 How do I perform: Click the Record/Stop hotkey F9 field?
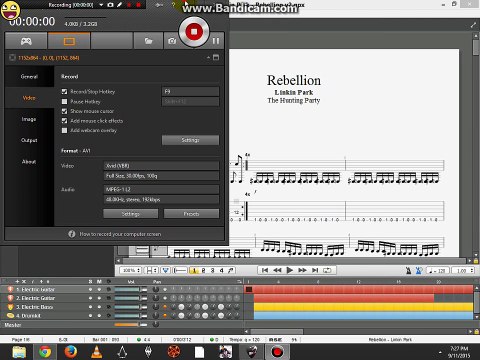191,91
